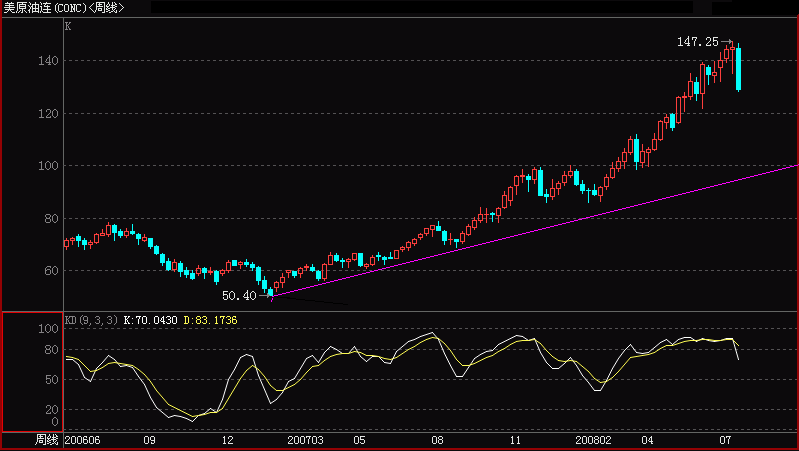Click the large cyan final weekly candlestick
799x451 pixels.
[x=738, y=69]
